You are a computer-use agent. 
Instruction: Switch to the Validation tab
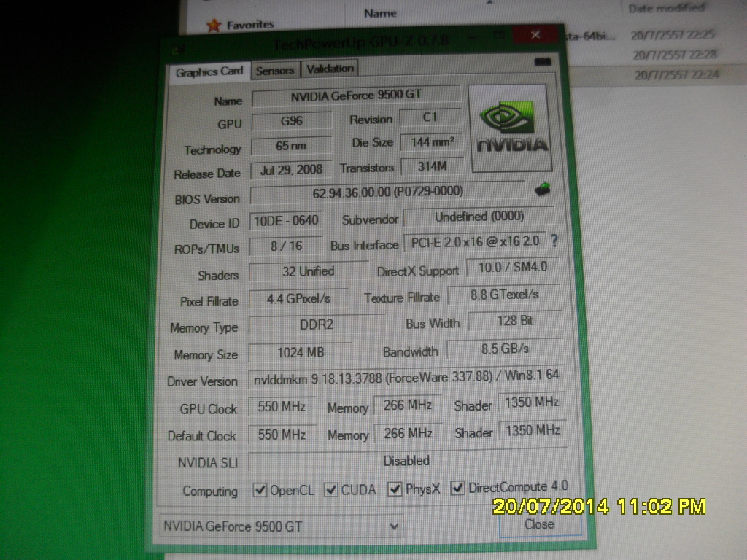pos(330,69)
